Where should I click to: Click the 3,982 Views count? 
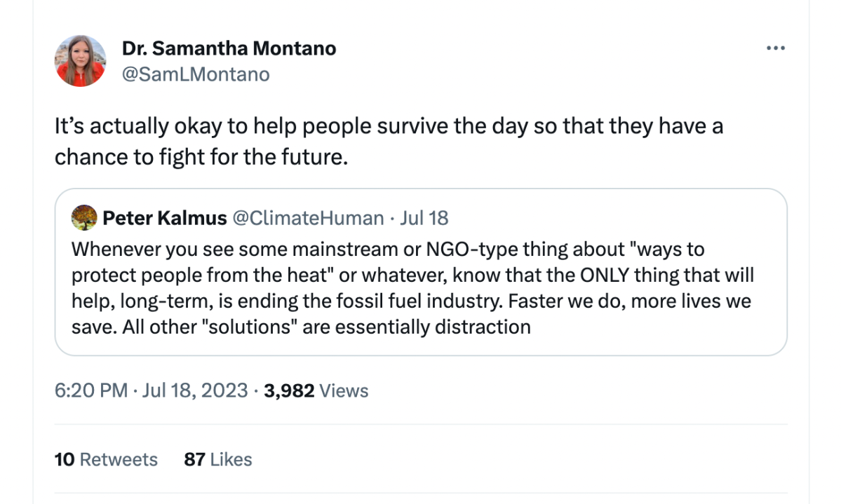pos(316,390)
